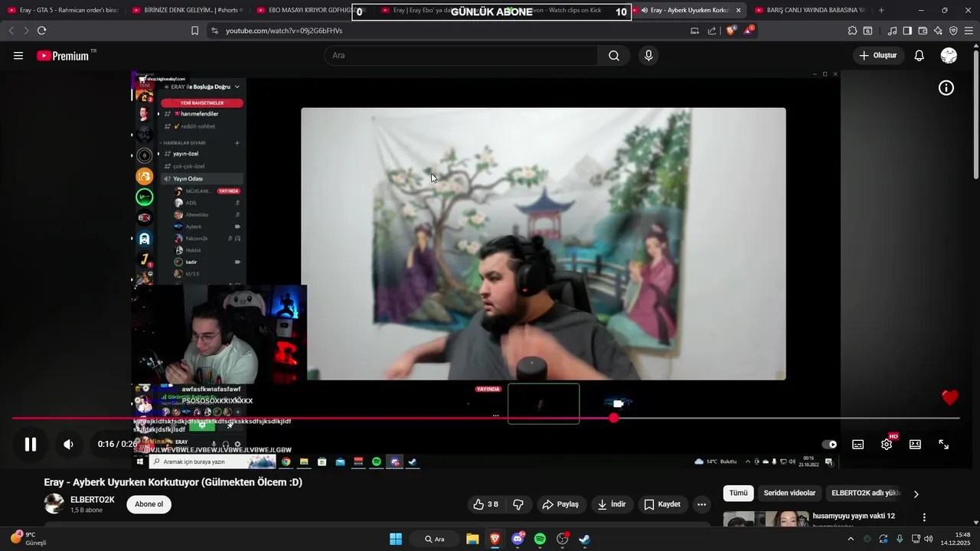Open a new browser tab
980x551 pixels.
[881, 10]
